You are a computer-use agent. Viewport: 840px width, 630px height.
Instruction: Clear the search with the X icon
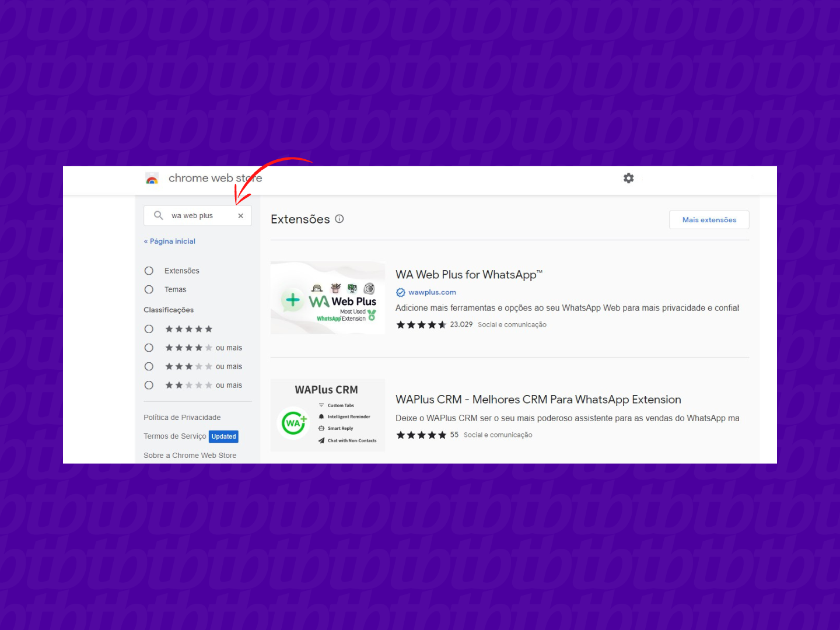240,216
